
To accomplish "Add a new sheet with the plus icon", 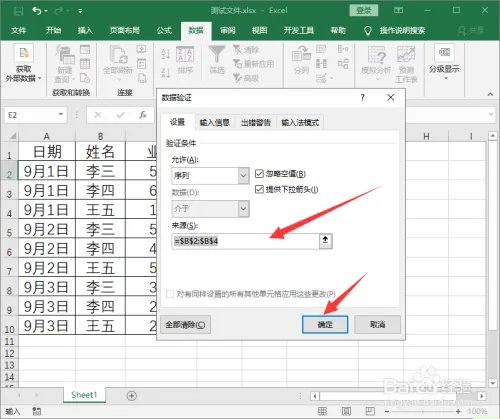I will click(132, 396).
